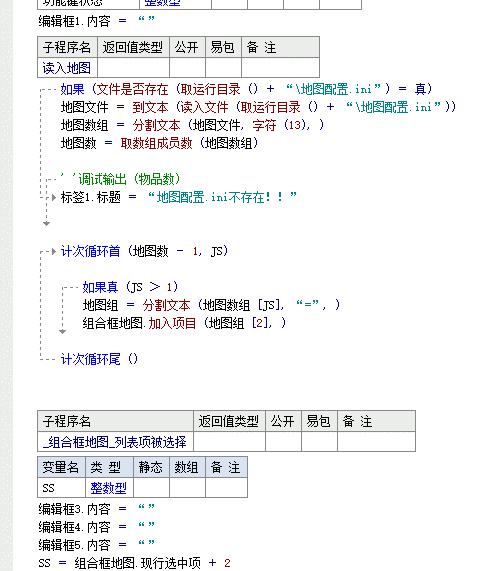487x571 pixels.
Task: Click 取数组成员数 function call
Action: tap(156, 143)
